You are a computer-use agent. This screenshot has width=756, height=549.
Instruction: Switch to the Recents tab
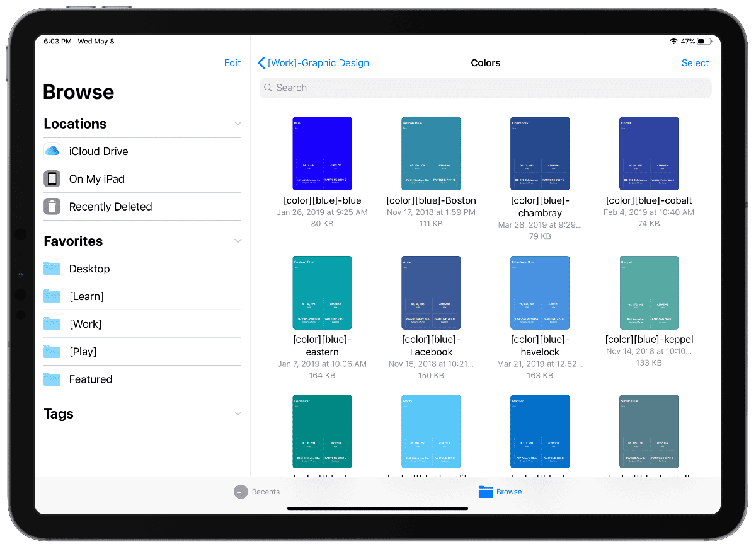(x=257, y=492)
